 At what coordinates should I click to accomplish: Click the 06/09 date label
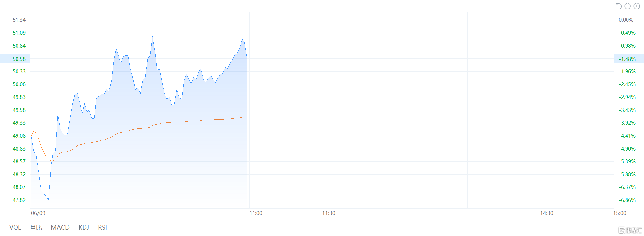(38, 213)
